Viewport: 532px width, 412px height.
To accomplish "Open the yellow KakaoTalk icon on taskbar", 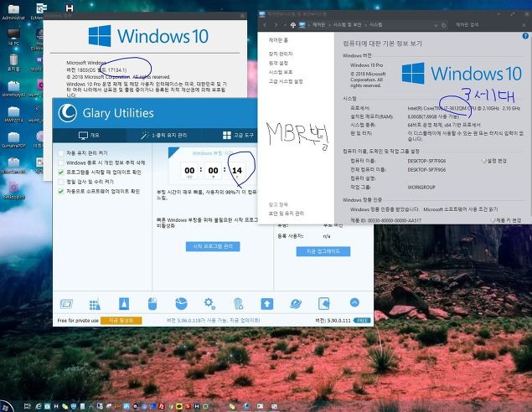I will 179,406.
